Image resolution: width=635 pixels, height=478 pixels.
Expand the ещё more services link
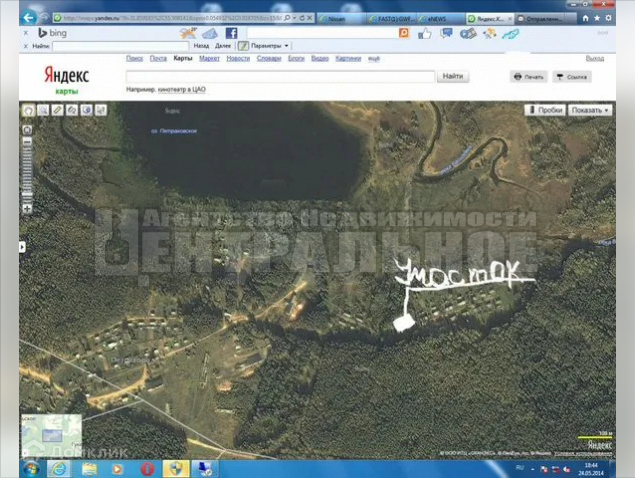pyautogui.click(x=373, y=58)
